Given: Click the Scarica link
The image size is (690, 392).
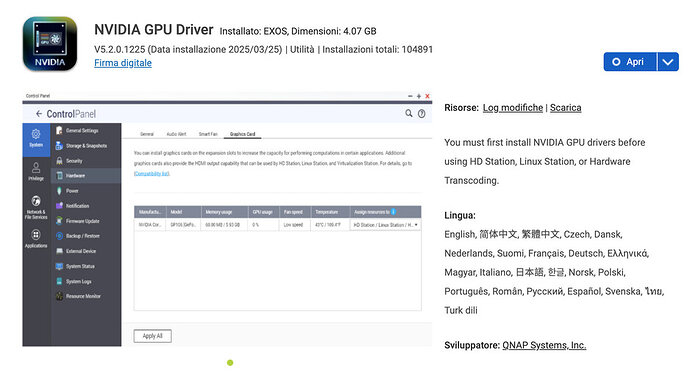Looking at the screenshot, I should pos(565,108).
